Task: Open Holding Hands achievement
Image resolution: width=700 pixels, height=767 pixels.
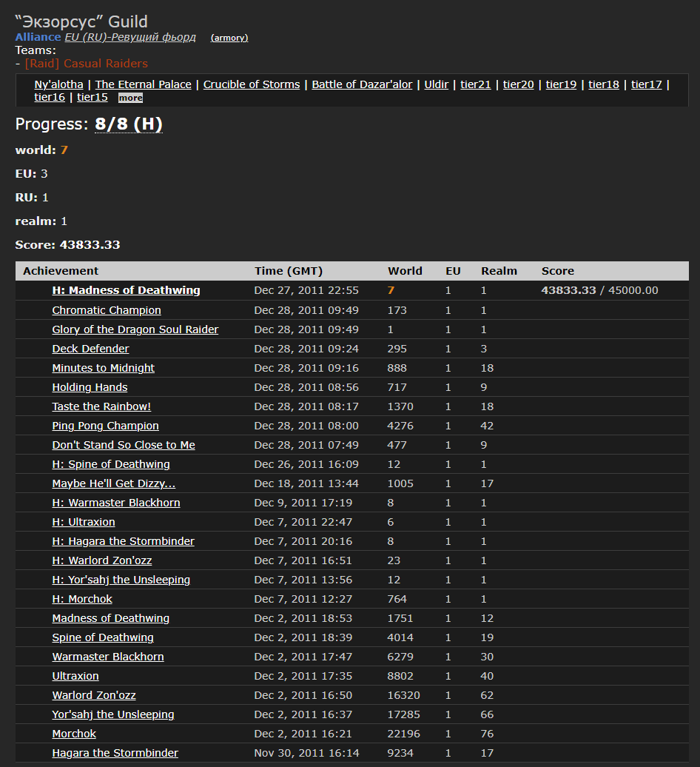Action: [x=90, y=387]
